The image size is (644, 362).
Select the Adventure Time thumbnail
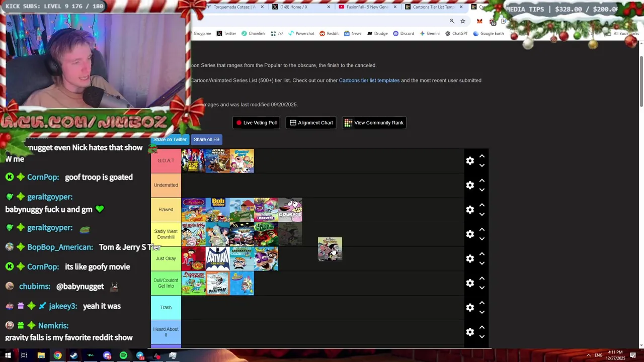coord(193,283)
